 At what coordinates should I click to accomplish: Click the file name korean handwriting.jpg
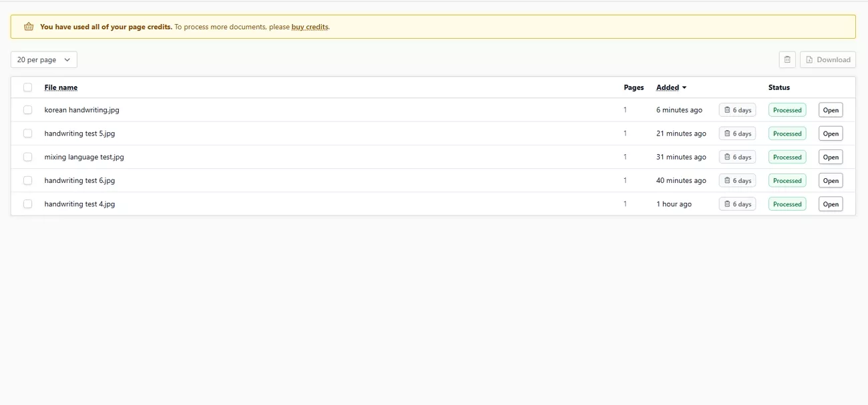point(82,110)
